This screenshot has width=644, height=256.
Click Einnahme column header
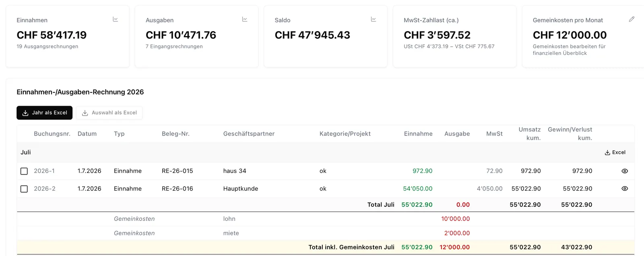coord(418,134)
